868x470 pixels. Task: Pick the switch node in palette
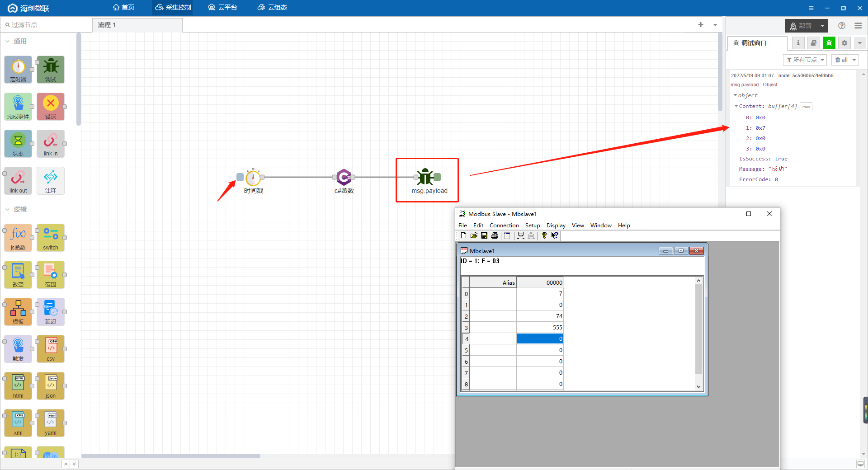51,238
